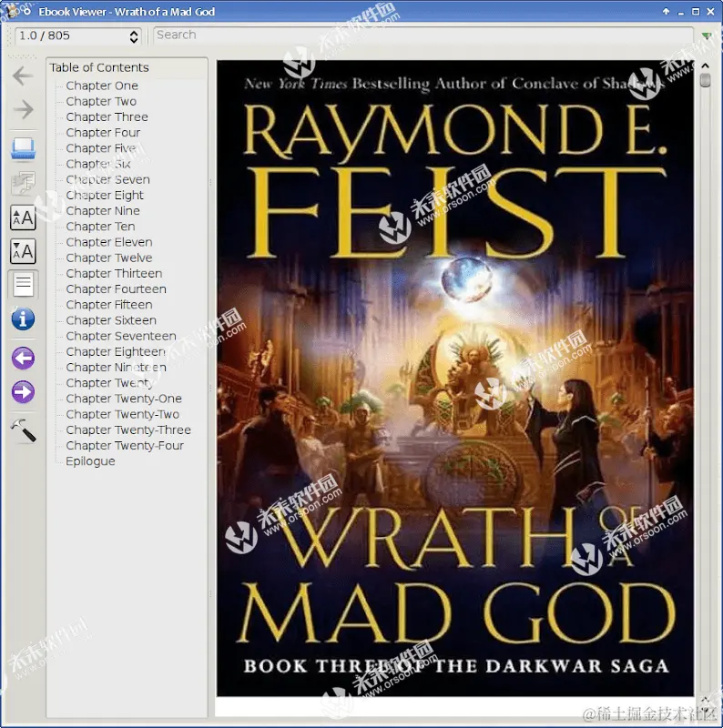The height and width of the screenshot is (728, 723).
Task: Click the green search arrow icon
Action: point(707,35)
